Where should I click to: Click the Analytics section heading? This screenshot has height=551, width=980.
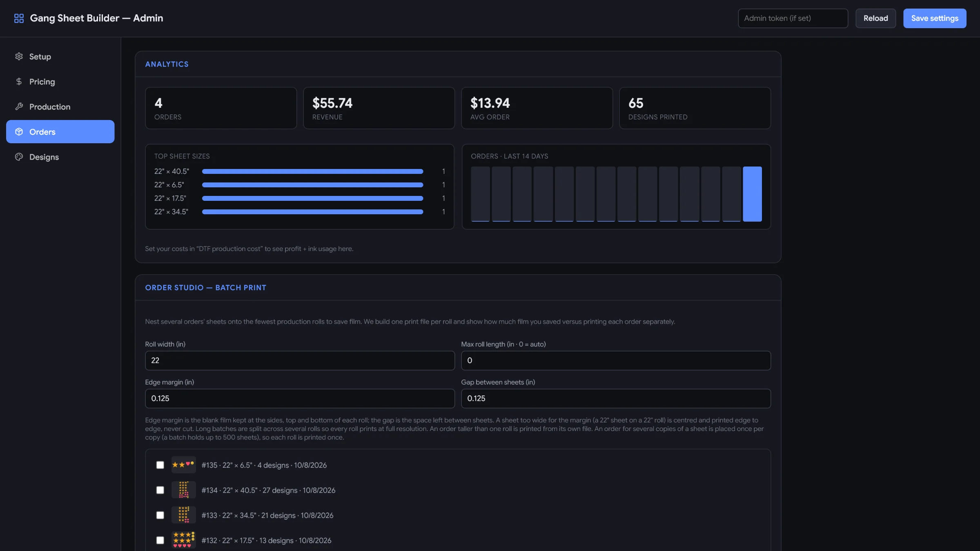point(167,64)
